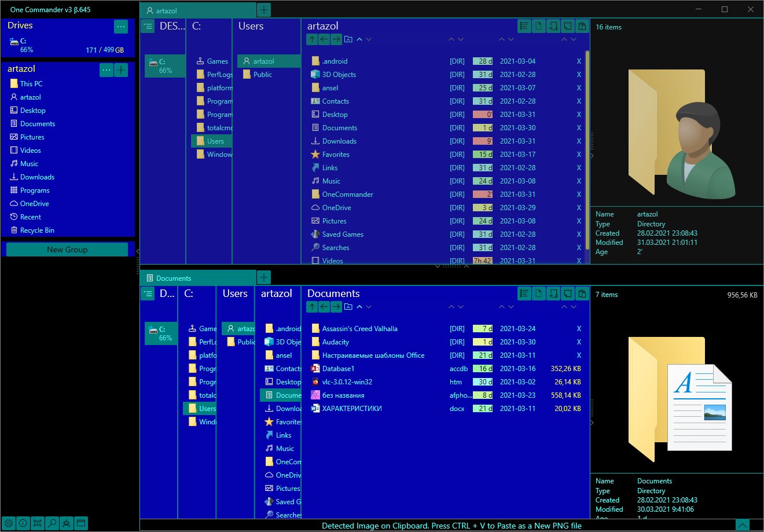Click the magnifier search icon in bottom toolbar
The height and width of the screenshot is (532, 764).
[x=52, y=523]
